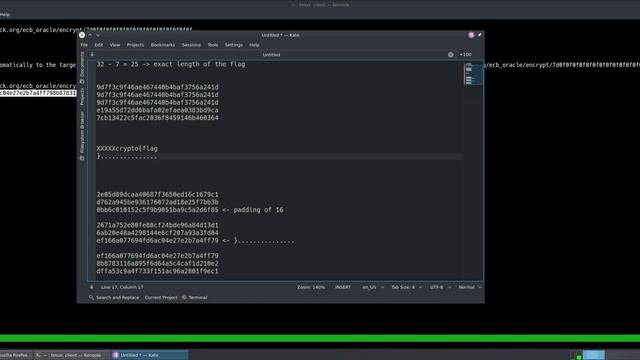Click the '<- padding of 16' comment
Screen dimensions: 640x360
(x=253, y=210)
